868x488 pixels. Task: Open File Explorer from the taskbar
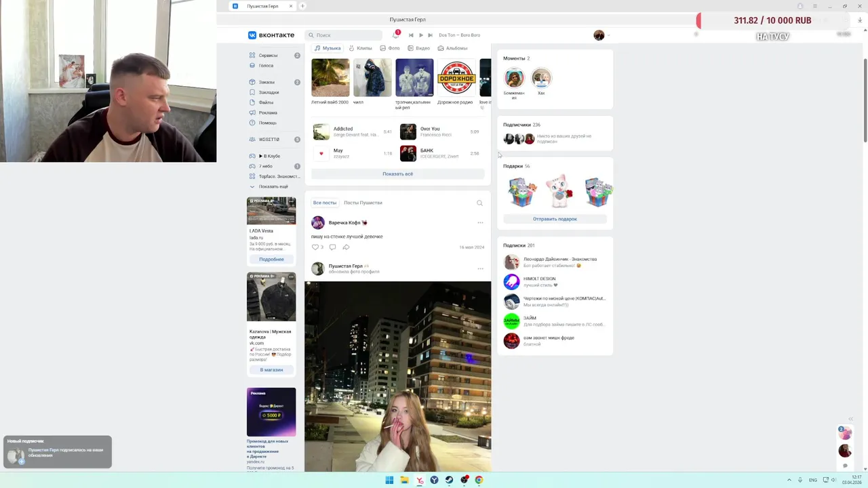pyautogui.click(x=404, y=480)
